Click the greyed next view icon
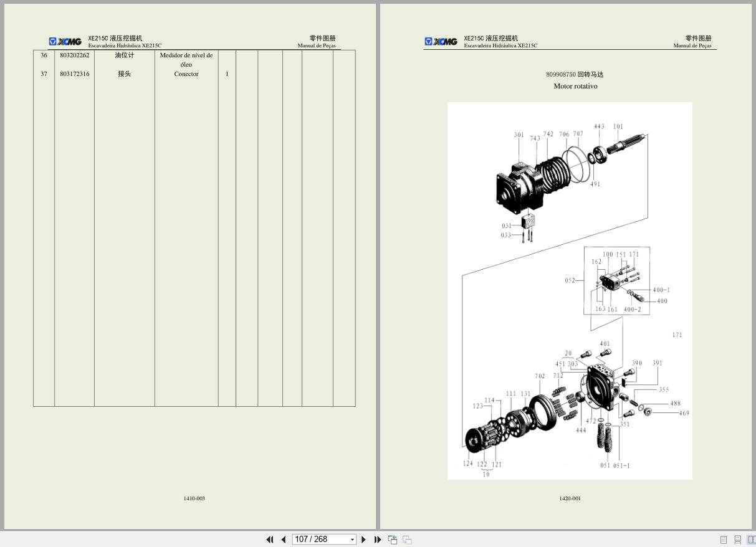 407,540
